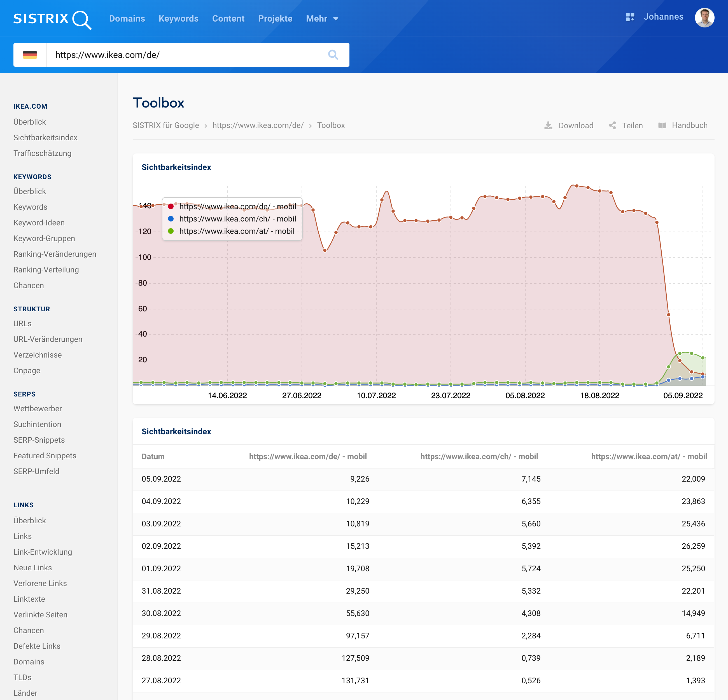Open the Featured Snippets sidebar link
The height and width of the screenshot is (700, 728).
45,456
